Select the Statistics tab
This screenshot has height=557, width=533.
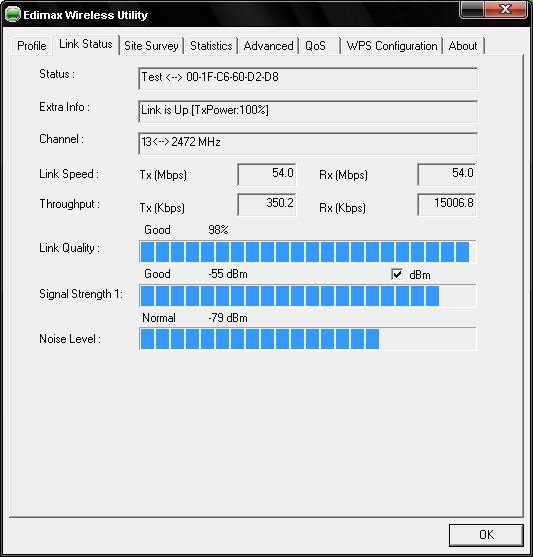(x=211, y=45)
